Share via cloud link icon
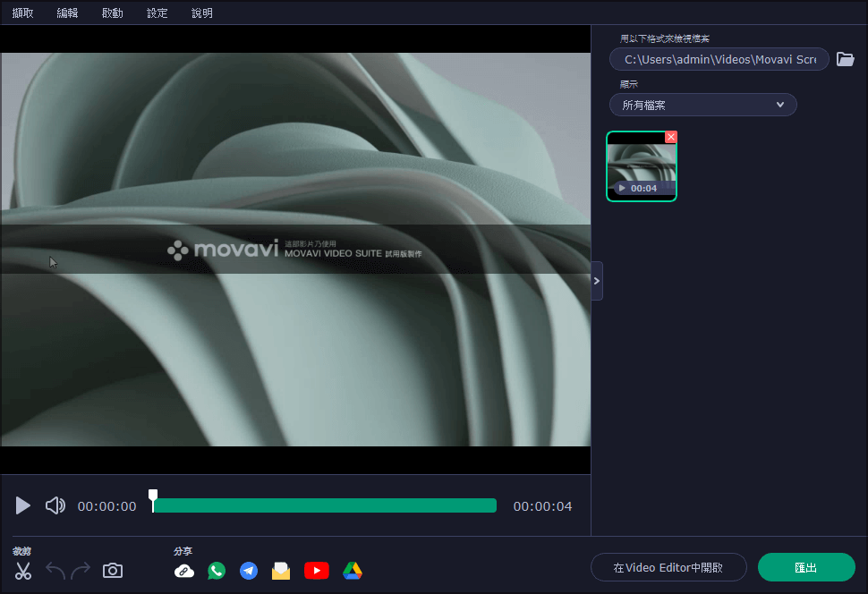Screen dimensions: 868x594 (184, 571)
